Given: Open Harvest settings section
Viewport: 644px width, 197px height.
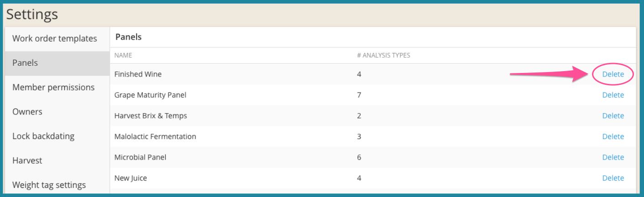Looking at the screenshot, I should (x=27, y=161).
